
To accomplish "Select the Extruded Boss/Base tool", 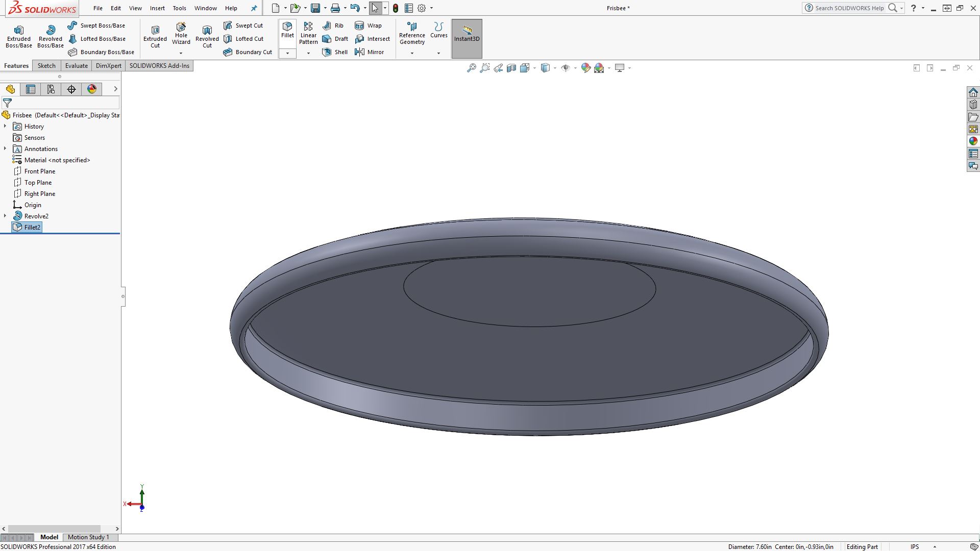I will click(x=18, y=35).
